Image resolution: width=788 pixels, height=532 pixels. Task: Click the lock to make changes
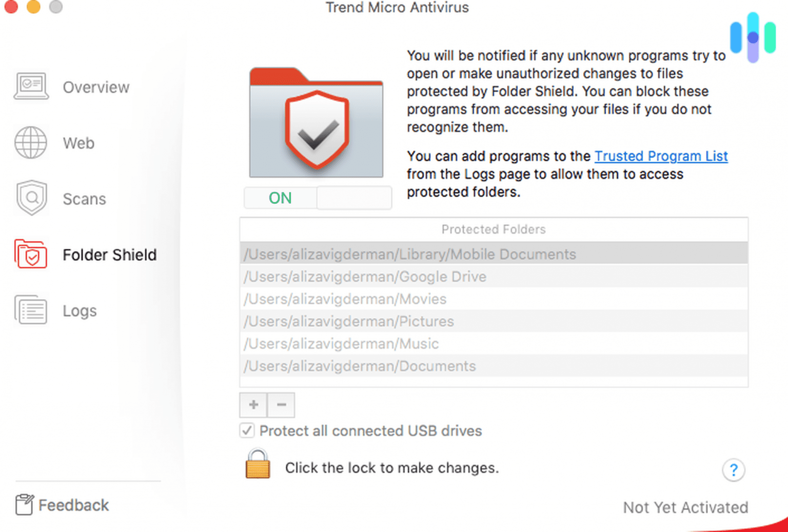(x=258, y=466)
